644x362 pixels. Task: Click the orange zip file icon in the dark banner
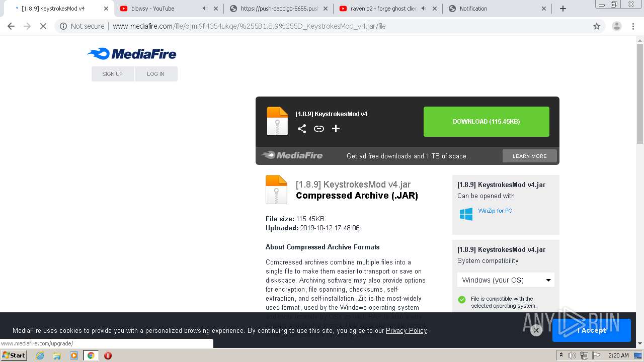pyautogui.click(x=277, y=121)
